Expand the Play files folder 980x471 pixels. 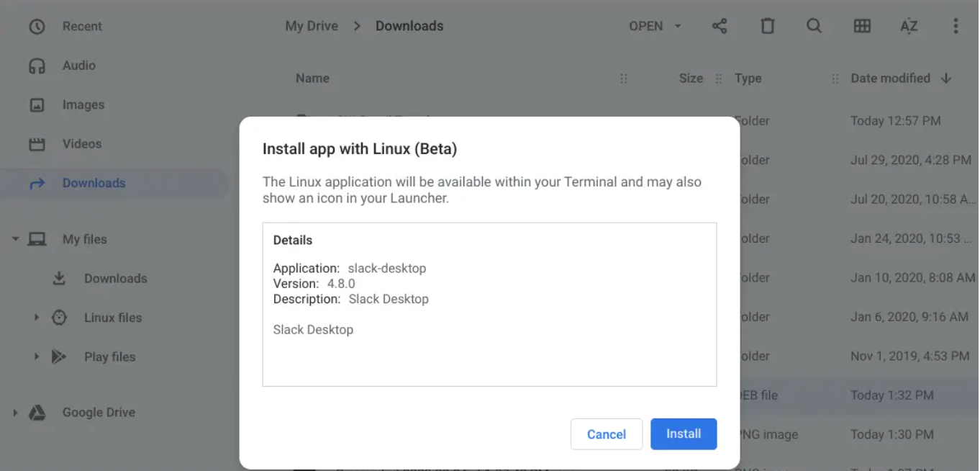pyautogui.click(x=37, y=356)
